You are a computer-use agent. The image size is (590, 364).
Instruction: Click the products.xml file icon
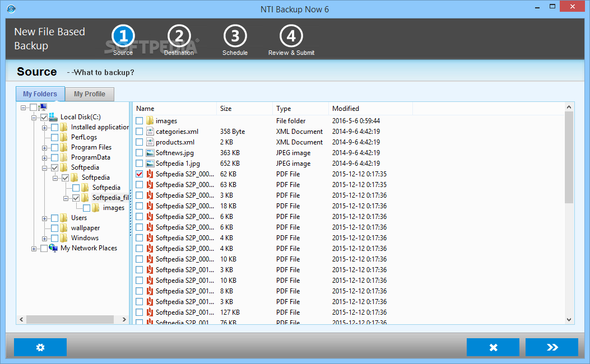point(150,142)
